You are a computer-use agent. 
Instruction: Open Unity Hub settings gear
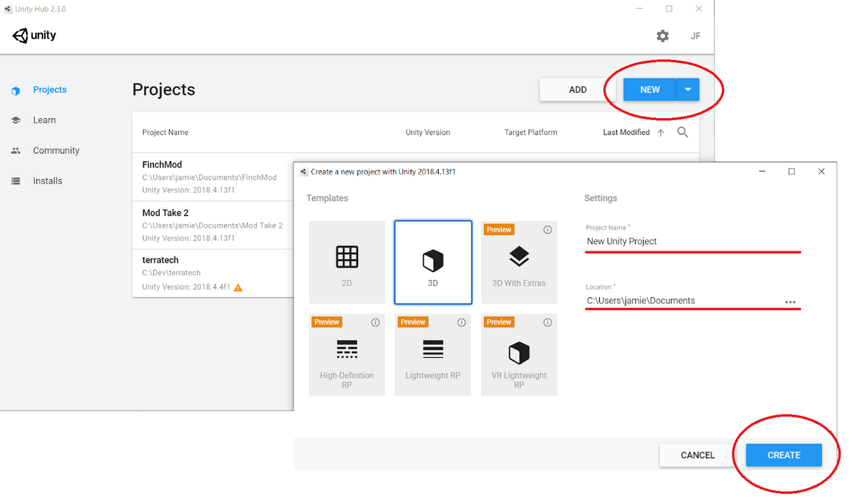click(663, 36)
